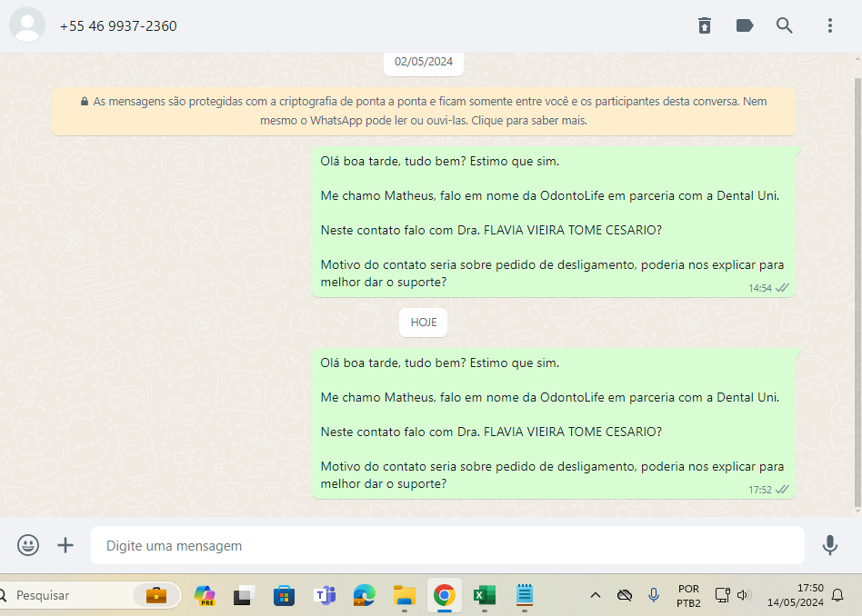Viewport: 862px width, 616px height.
Task: Open Excel from the taskbar
Action: 483,596
